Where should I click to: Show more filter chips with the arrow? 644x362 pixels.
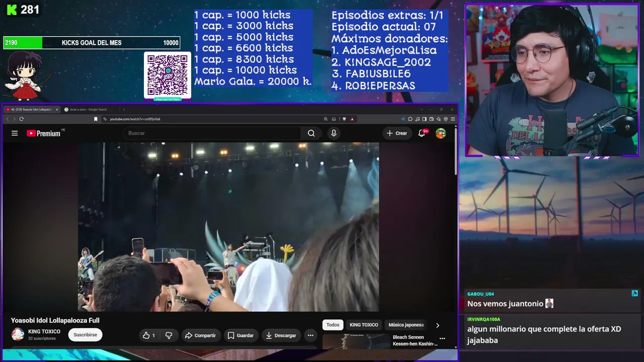(x=437, y=325)
